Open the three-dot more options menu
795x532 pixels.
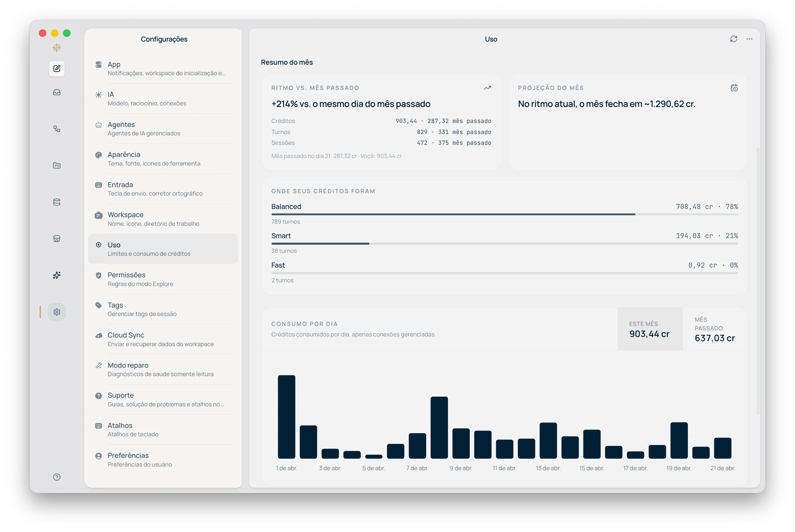pos(749,39)
